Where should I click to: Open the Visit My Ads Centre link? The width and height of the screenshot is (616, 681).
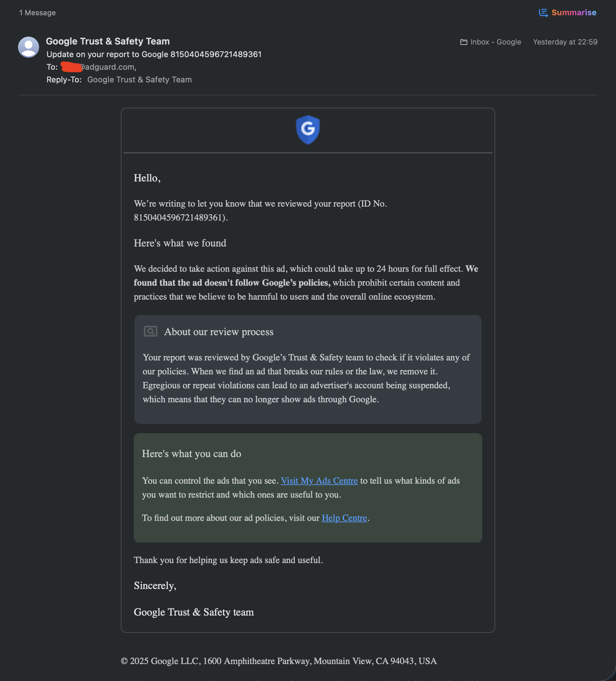click(319, 481)
